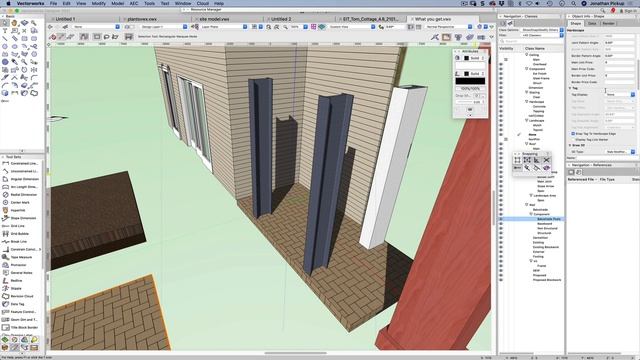Open the Vectorworks application menu
Screen dimensions: 640x360
pos(30,3)
